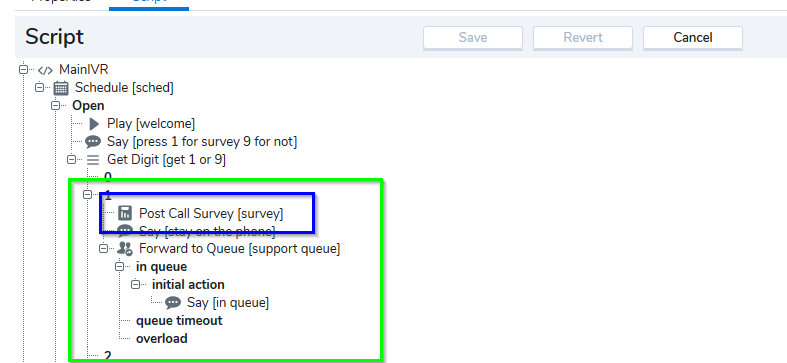
Task: Collapse the Get Digit node
Action: pyautogui.click(x=71, y=160)
